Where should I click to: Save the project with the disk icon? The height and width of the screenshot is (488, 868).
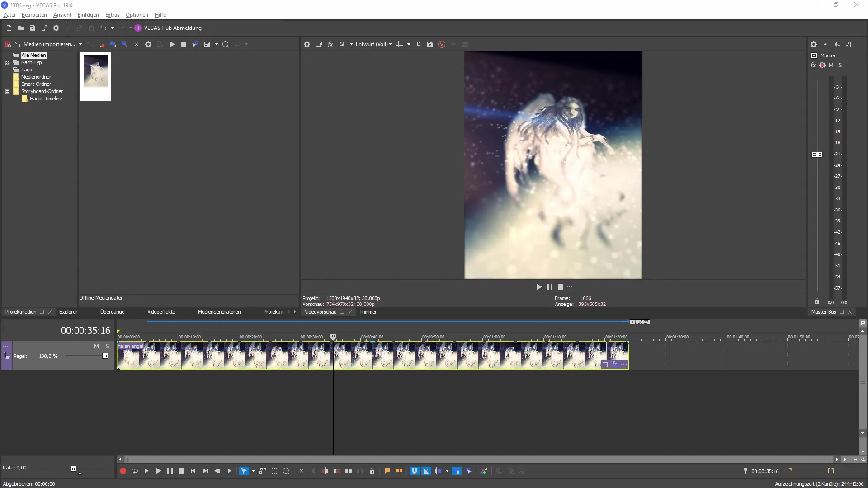(33, 28)
